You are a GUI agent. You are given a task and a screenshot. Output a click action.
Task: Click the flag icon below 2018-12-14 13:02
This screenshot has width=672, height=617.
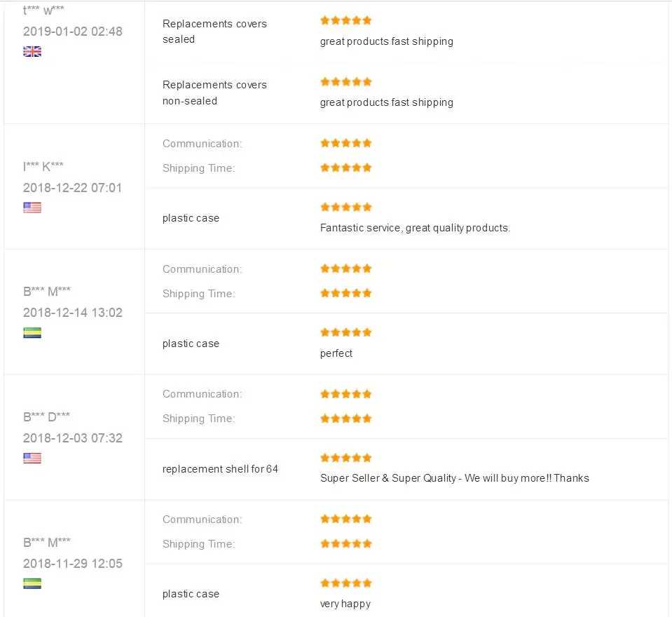click(32, 332)
